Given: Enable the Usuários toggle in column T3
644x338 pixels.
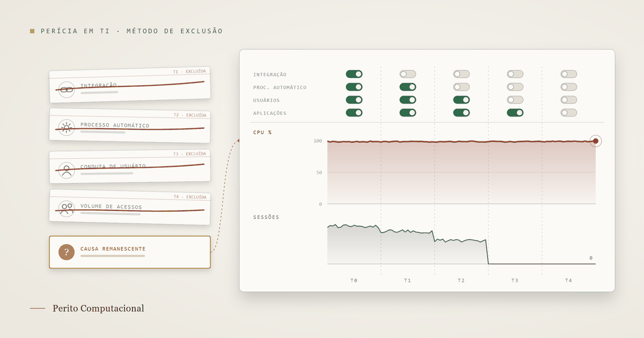Looking at the screenshot, I should [515, 100].
